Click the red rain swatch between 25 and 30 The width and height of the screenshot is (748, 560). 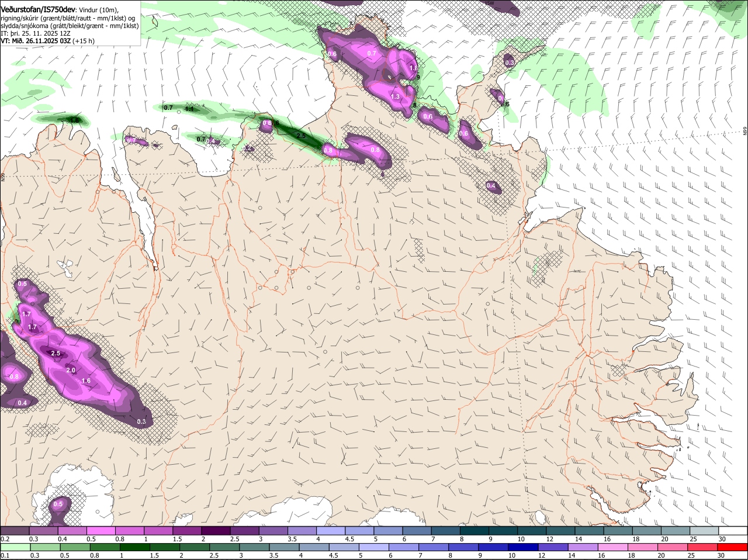click(703, 547)
